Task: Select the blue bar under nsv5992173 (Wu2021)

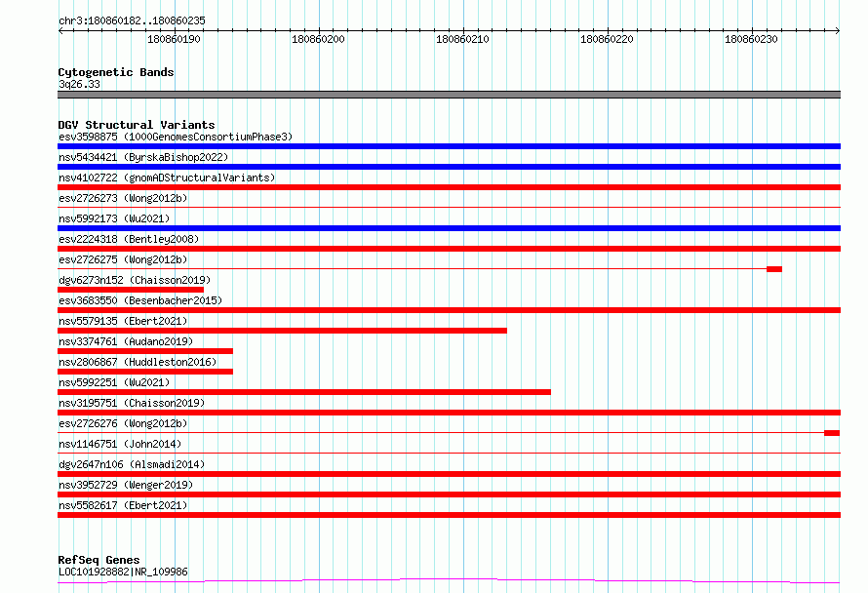Action: tap(449, 228)
